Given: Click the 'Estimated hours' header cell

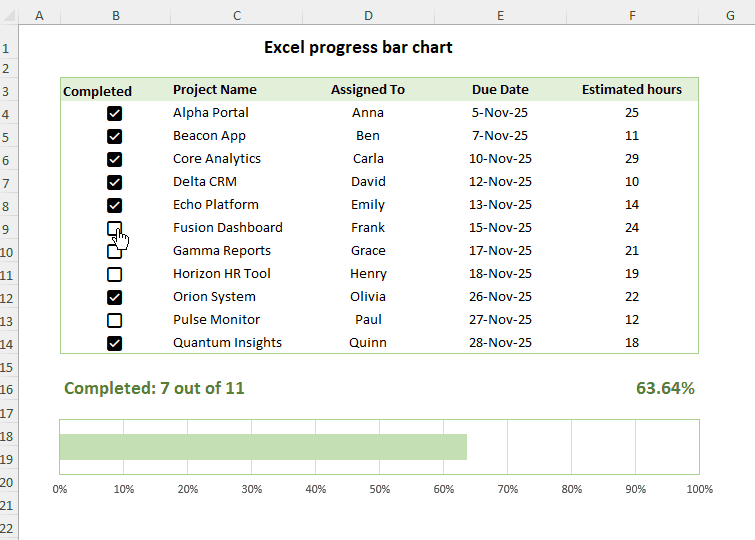Looking at the screenshot, I should tap(632, 90).
